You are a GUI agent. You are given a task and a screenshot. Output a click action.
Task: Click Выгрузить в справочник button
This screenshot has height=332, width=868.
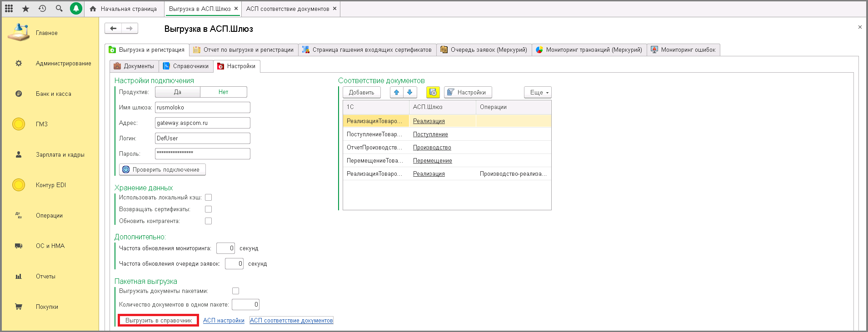click(159, 321)
